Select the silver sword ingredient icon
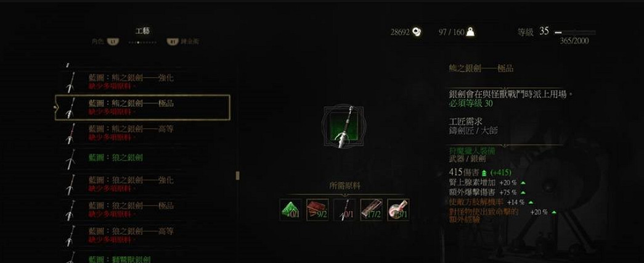 pyautogui.click(x=344, y=210)
